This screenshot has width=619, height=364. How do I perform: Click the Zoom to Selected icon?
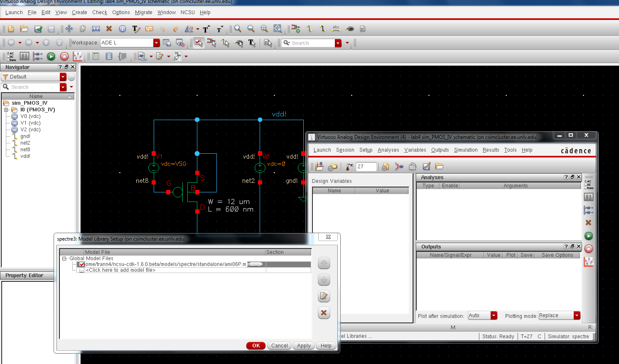(x=278, y=29)
